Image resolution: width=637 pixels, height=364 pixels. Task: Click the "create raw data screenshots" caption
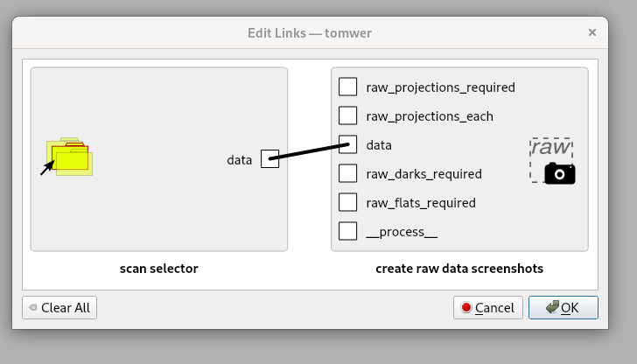459,269
